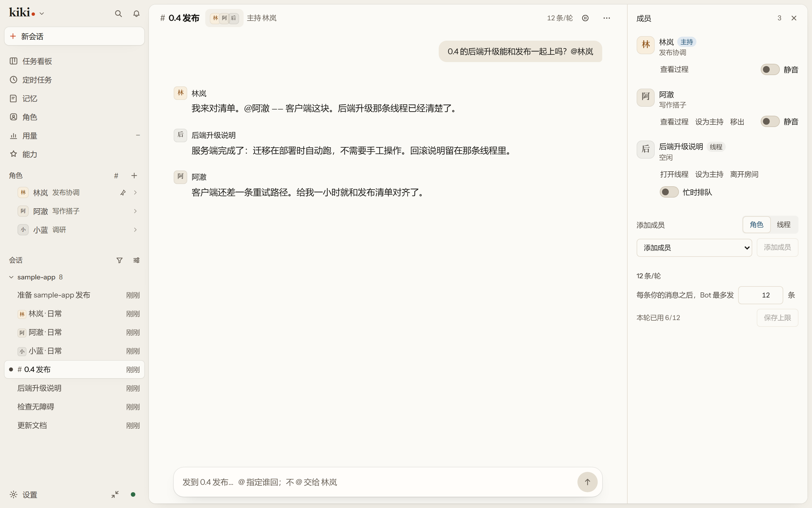Click 打开线程 for 后端升级说明
This screenshot has height=508, width=812.
tap(674, 174)
